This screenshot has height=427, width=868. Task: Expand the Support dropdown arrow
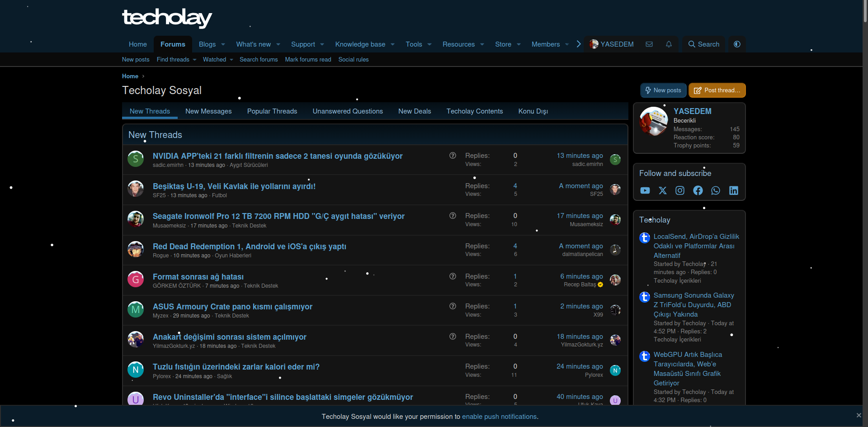pyautogui.click(x=322, y=44)
